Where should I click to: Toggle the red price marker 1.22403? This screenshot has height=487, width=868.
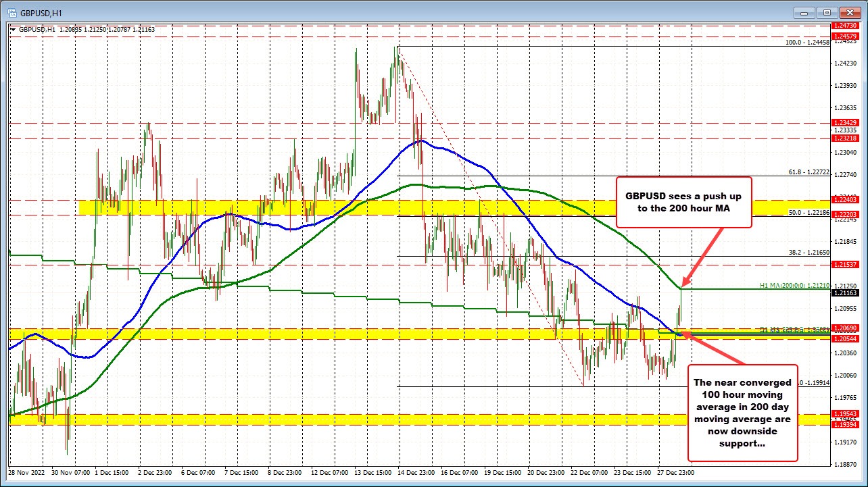pos(844,201)
